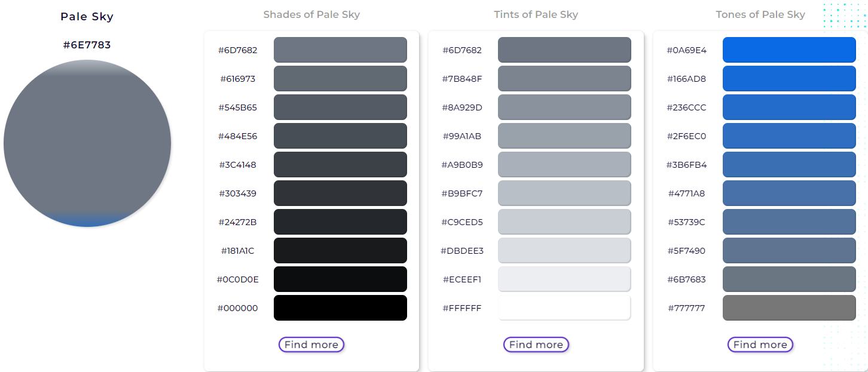
Task: Click the white #FFFFFF tint swatch
Action: click(564, 308)
